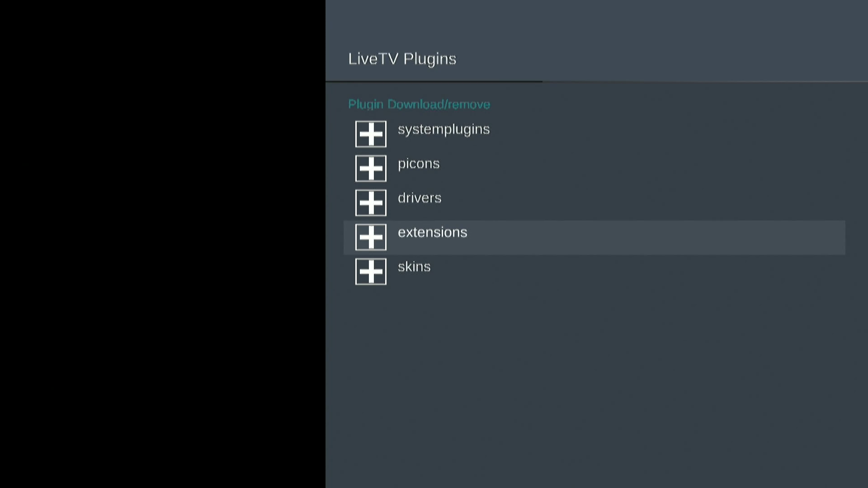Screen dimensions: 868x488
Task: Open the extensions plus icon
Action: coord(371,237)
